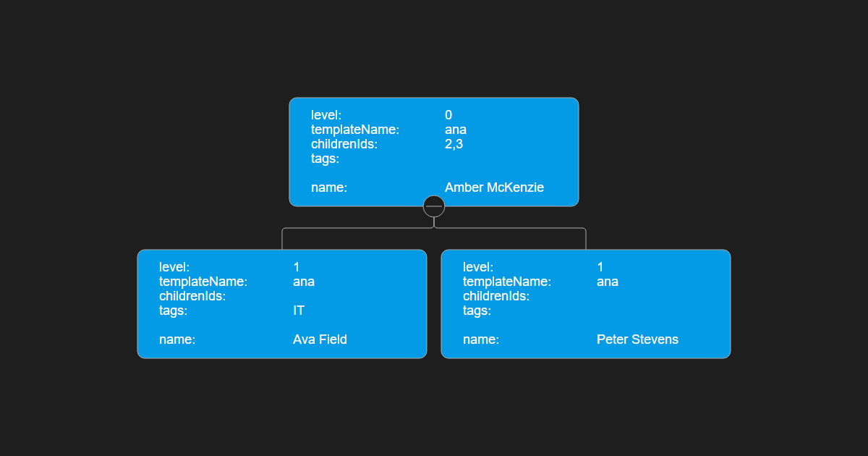Click the name text 'Amber McKenzie'
868x456 pixels.
click(494, 187)
